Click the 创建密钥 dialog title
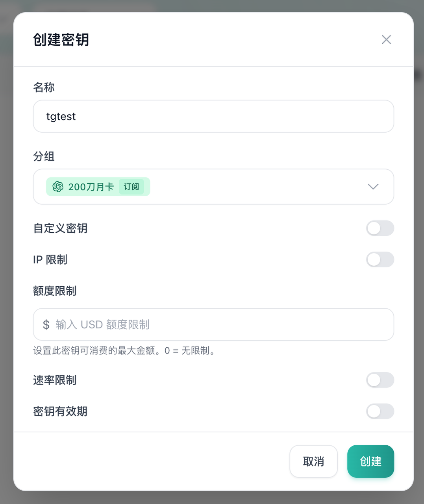 (61, 40)
